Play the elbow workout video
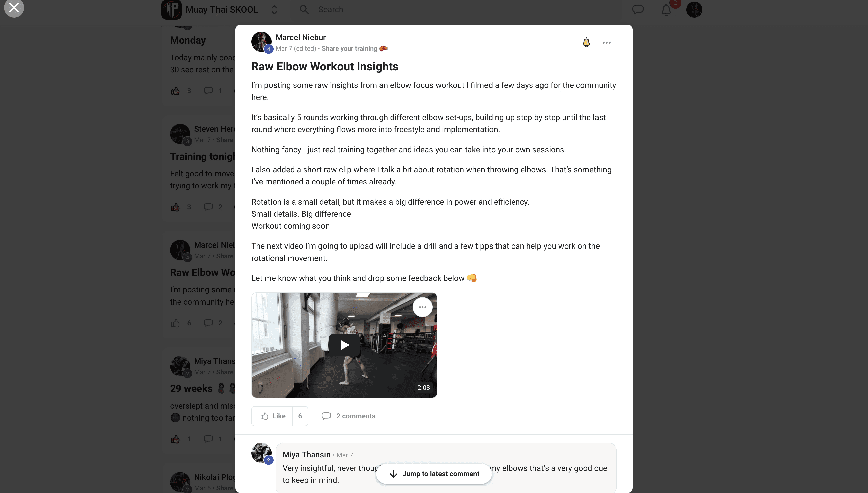This screenshot has width=868, height=493. [344, 345]
